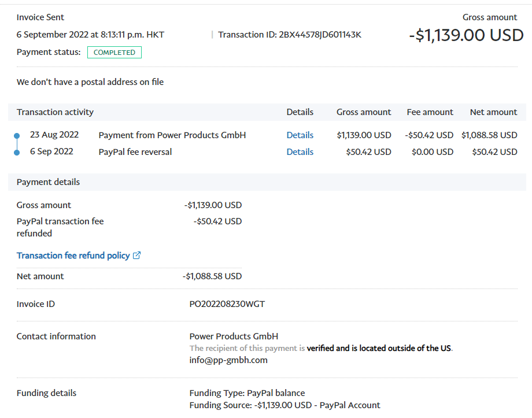Click external link icon beside refund policy

137,256
